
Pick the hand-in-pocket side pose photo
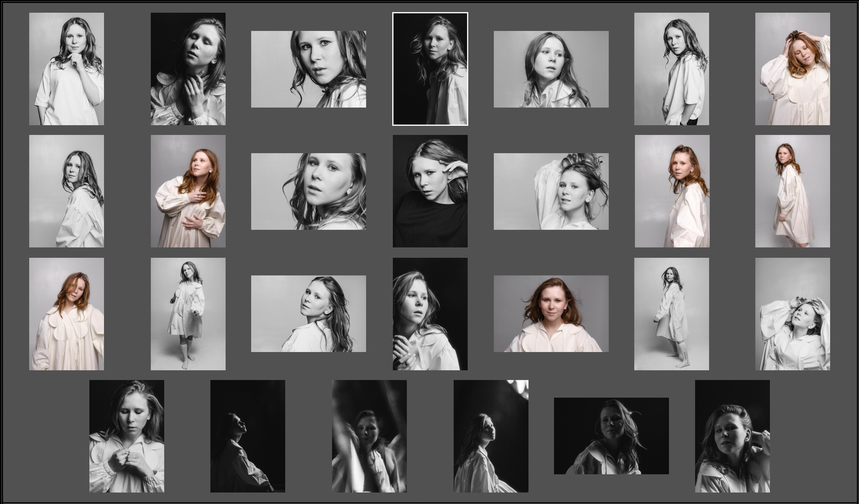click(x=671, y=69)
